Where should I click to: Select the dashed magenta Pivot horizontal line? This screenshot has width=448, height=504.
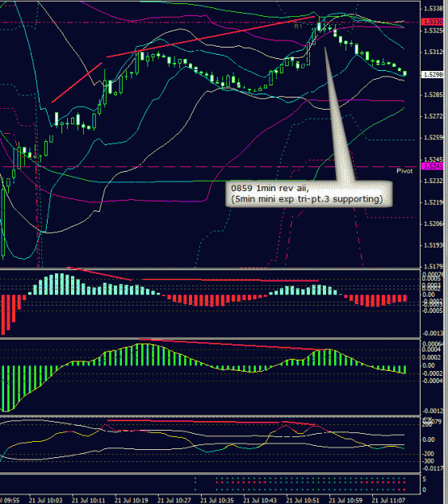[211, 167]
